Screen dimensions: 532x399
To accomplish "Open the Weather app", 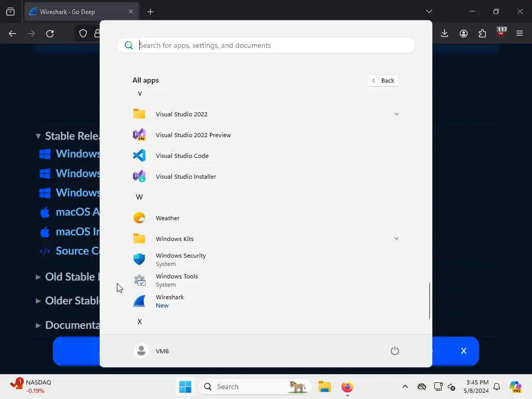I will tap(265, 218).
